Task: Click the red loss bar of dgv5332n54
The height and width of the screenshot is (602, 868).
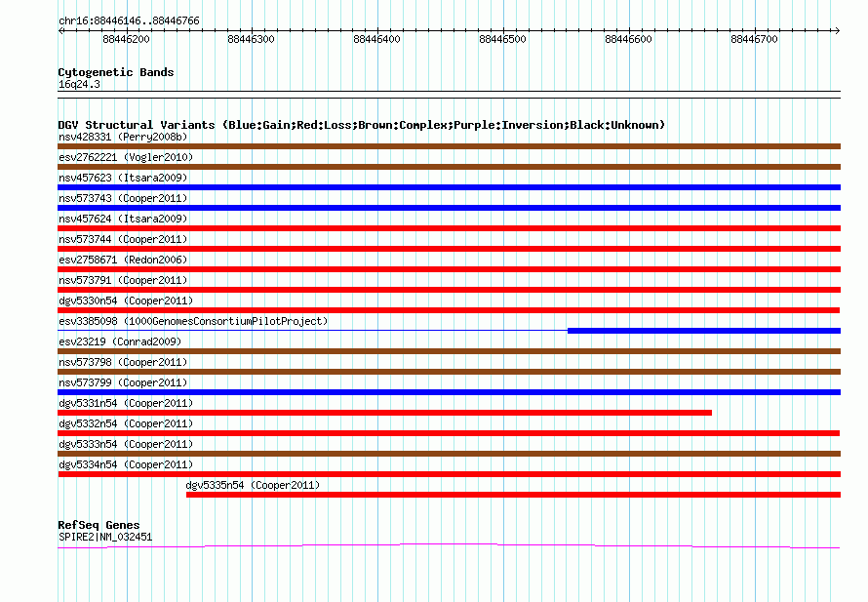Action: point(449,433)
